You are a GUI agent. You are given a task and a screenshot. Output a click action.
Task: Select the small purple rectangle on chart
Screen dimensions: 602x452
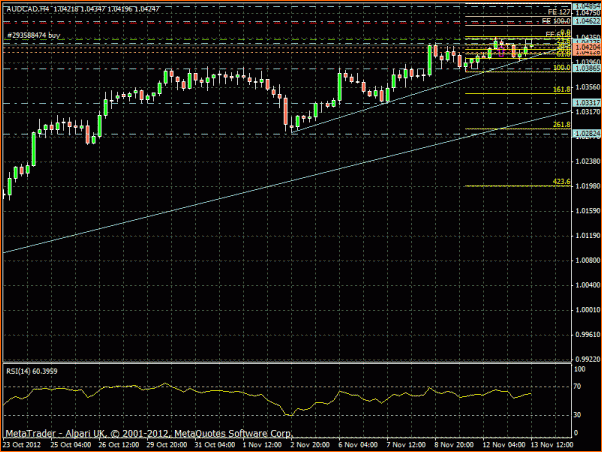(x=501, y=51)
